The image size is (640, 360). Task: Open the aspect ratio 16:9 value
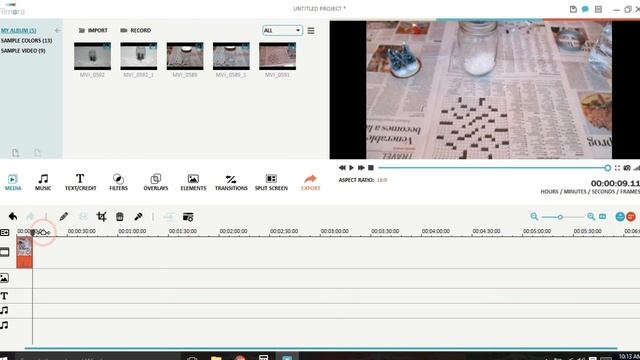[x=382, y=180]
